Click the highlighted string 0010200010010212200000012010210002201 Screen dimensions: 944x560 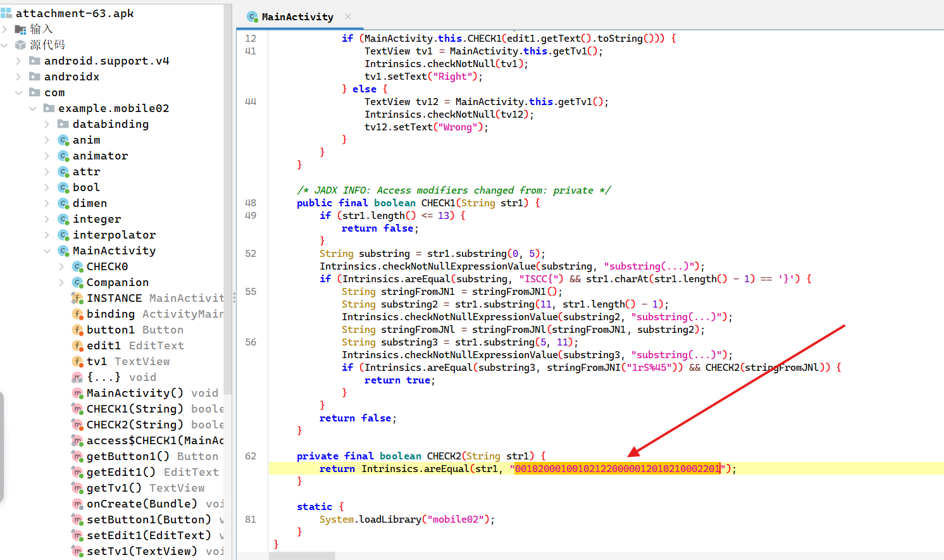click(x=618, y=469)
